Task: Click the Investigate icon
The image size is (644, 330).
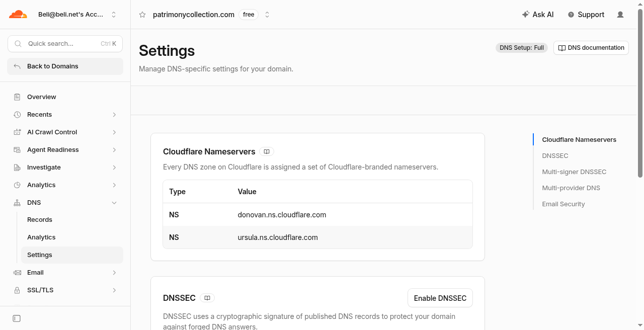Action: (x=17, y=168)
